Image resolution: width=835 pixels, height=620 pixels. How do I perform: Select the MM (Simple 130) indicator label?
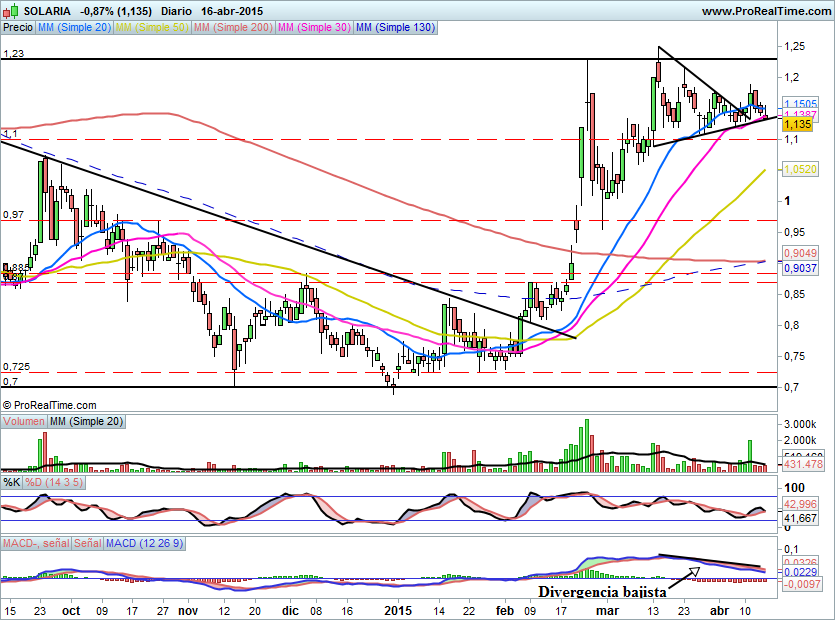click(395, 28)
